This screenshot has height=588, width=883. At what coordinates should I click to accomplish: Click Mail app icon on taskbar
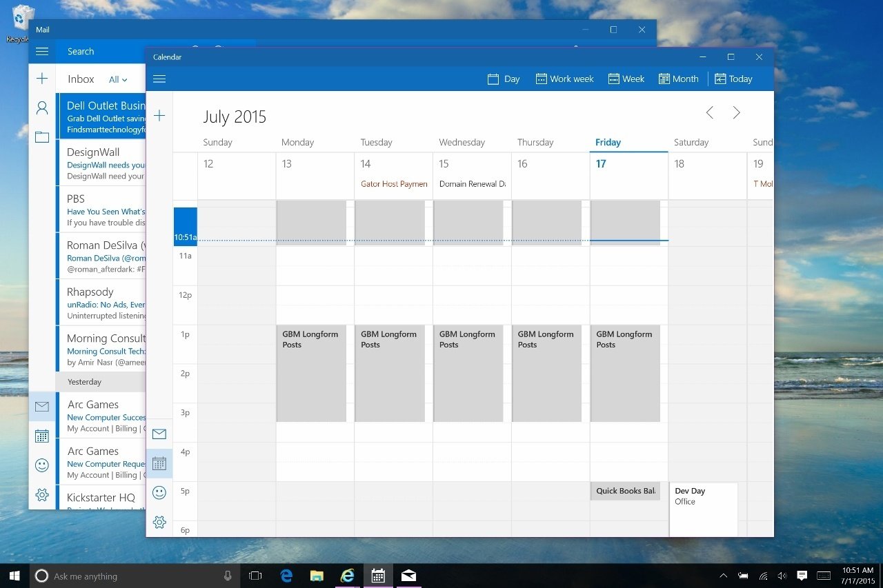click(408, 576)
